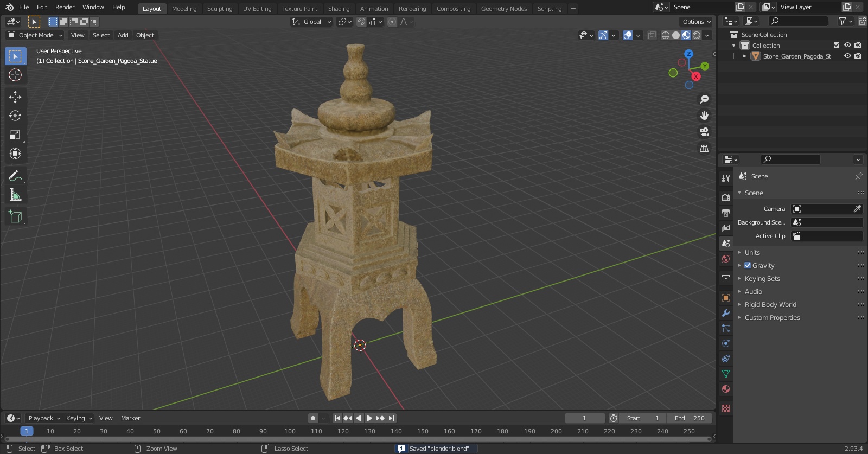The width and height of the screenshot is (868, 454).
Task: Open the Particles properties tab
Action: [725, 328]
